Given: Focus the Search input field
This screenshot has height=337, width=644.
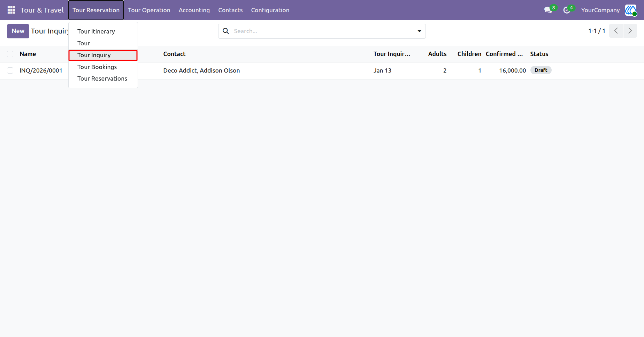Looking at the screenshot, I should coord(322,31).
